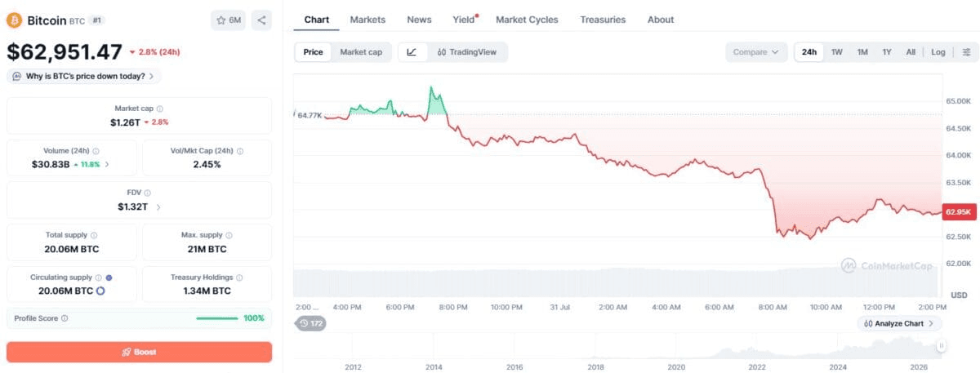The width and height of the screenshot is (980, 373).
Task: Open the Compare dropdown
Action: click(756, 52)
